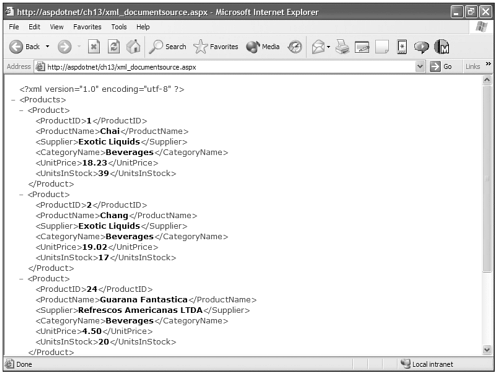Open the Tools menu
This screenshot has width=498, height=374.
coord(119,27)
